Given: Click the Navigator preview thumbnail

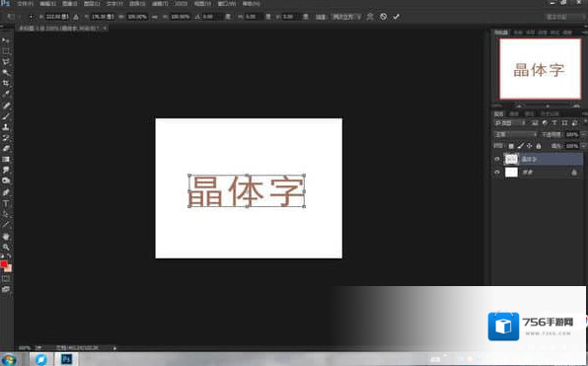Looking at the screenshot, I should click(540, 69).
